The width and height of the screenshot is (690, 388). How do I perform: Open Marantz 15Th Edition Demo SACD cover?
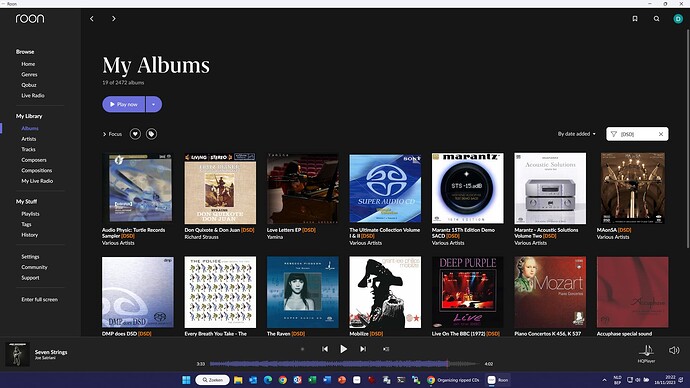point(468,188)
